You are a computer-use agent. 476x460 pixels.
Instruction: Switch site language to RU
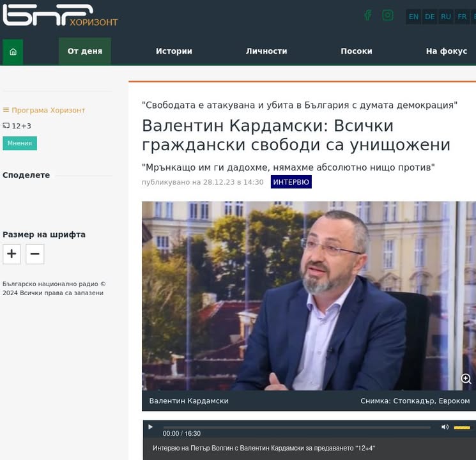click(445, 17)
